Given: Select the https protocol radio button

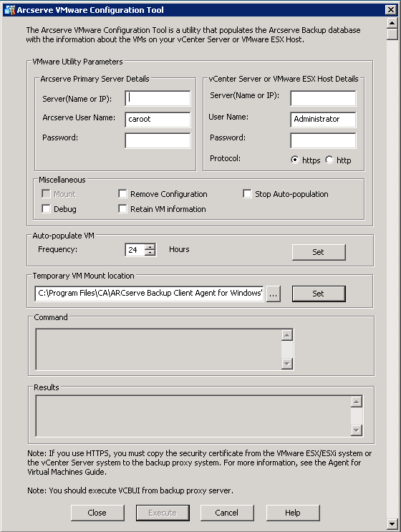Looking at the screenshot, I should pos(295,160).
